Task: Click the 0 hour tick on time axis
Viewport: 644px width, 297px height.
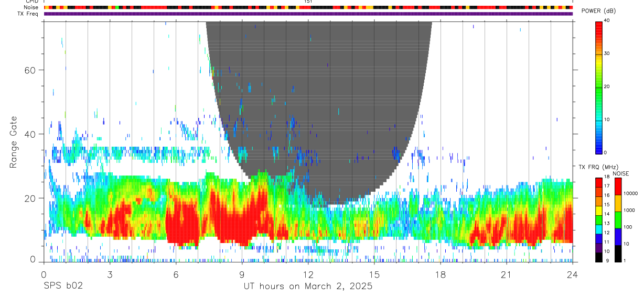Action: (44, 274)
